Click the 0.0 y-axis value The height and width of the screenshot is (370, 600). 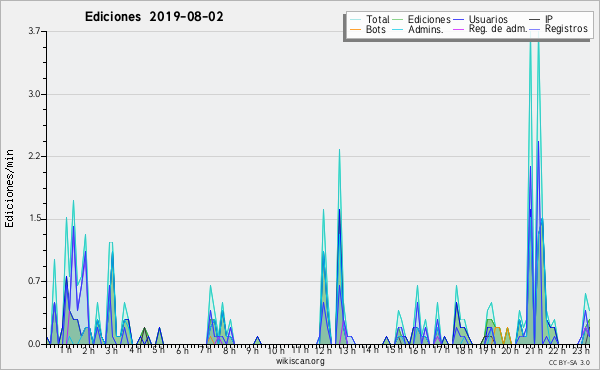34,344
